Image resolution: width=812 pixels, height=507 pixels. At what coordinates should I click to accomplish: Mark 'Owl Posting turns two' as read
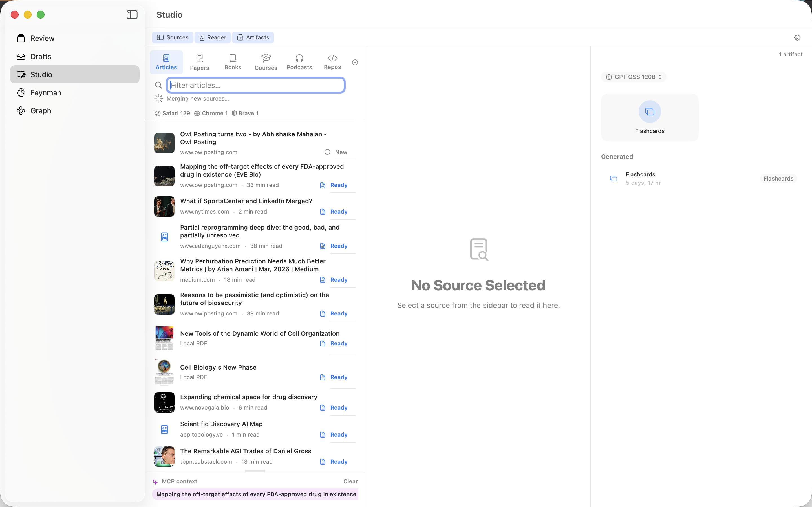327,152
